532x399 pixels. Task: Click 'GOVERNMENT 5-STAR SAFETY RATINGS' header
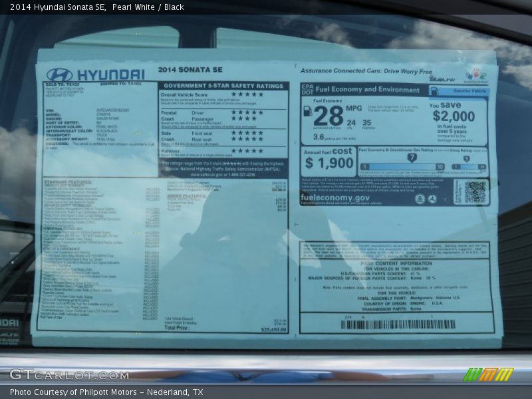(x=223, y=86)
